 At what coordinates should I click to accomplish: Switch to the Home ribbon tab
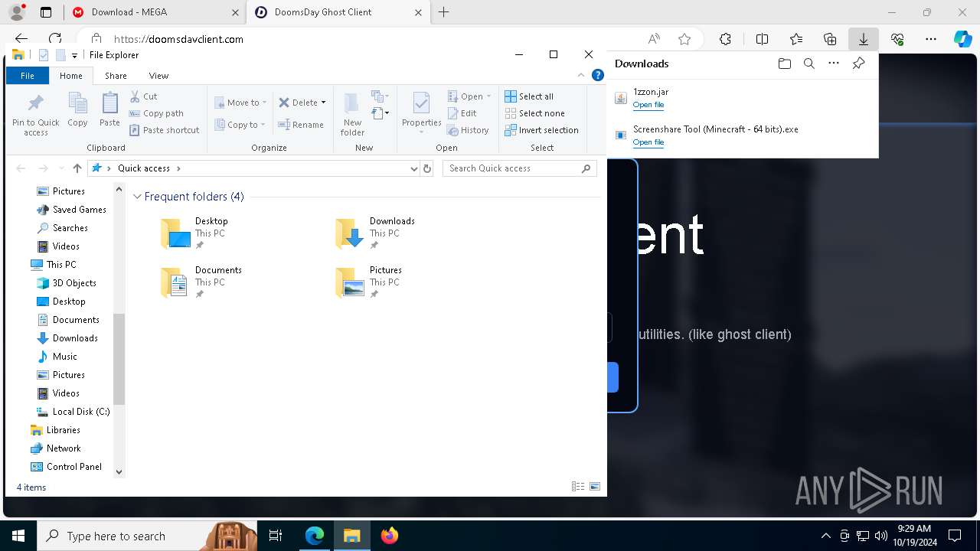tap(71, 76)
